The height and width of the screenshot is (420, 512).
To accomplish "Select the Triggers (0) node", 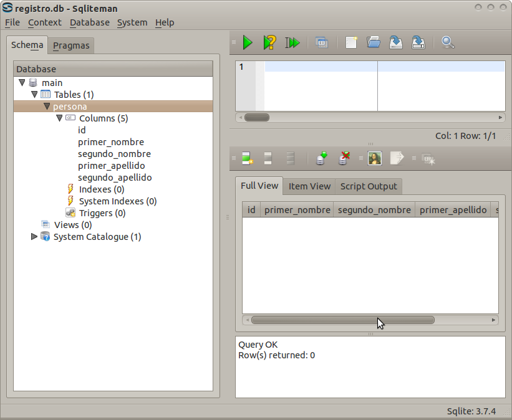I will [x=101, y=212].
